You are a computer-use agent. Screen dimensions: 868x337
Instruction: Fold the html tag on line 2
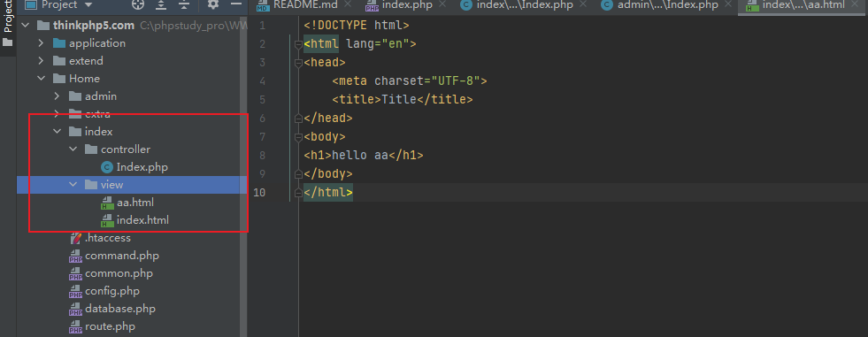[299, 44]
